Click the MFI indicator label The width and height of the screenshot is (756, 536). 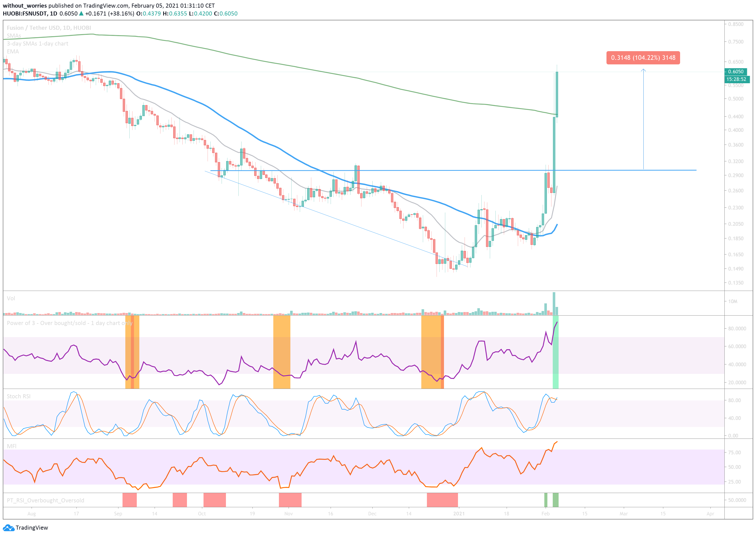11,446
